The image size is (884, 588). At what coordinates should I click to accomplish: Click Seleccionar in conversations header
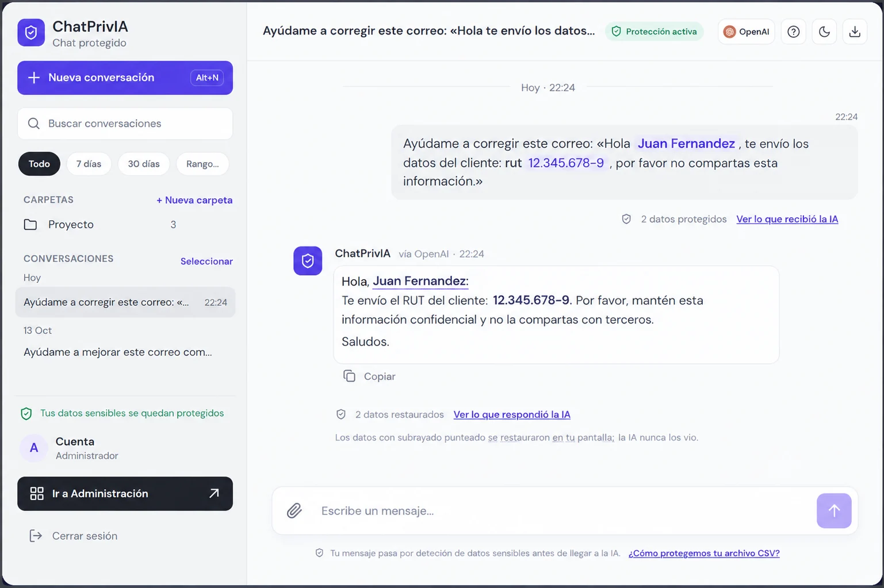(x=206, y=261)
